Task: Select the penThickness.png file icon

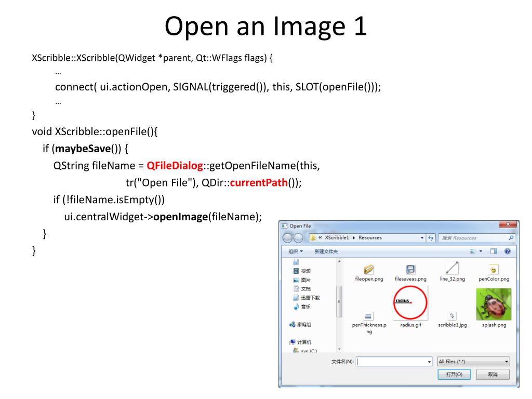Action: point(368,316)
